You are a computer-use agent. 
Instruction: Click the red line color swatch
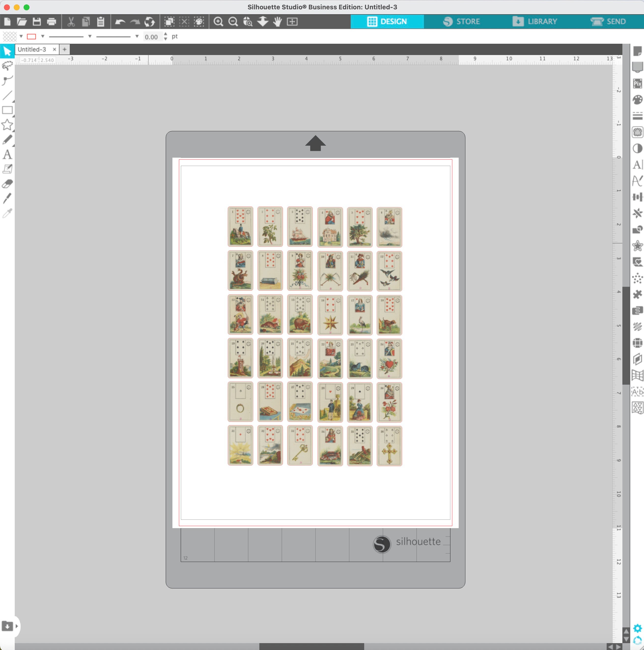click(x=31, y=36)
